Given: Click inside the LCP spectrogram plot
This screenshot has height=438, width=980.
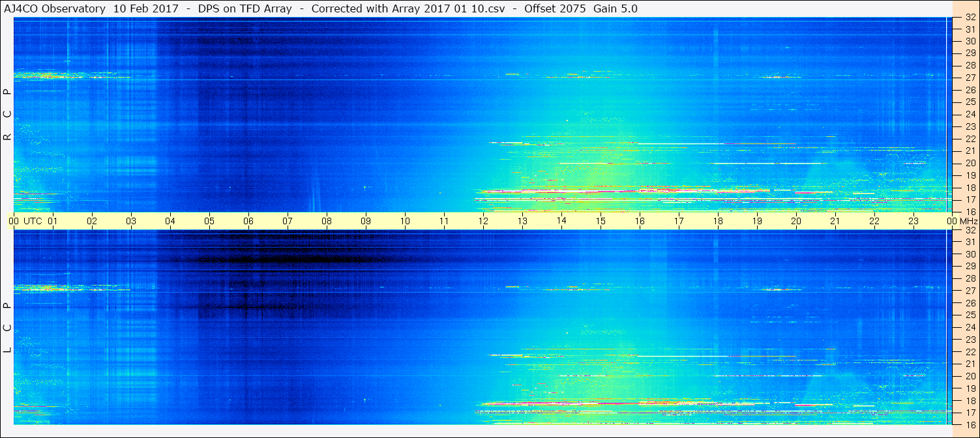Looking at the screenshot, I should [483, 327].
